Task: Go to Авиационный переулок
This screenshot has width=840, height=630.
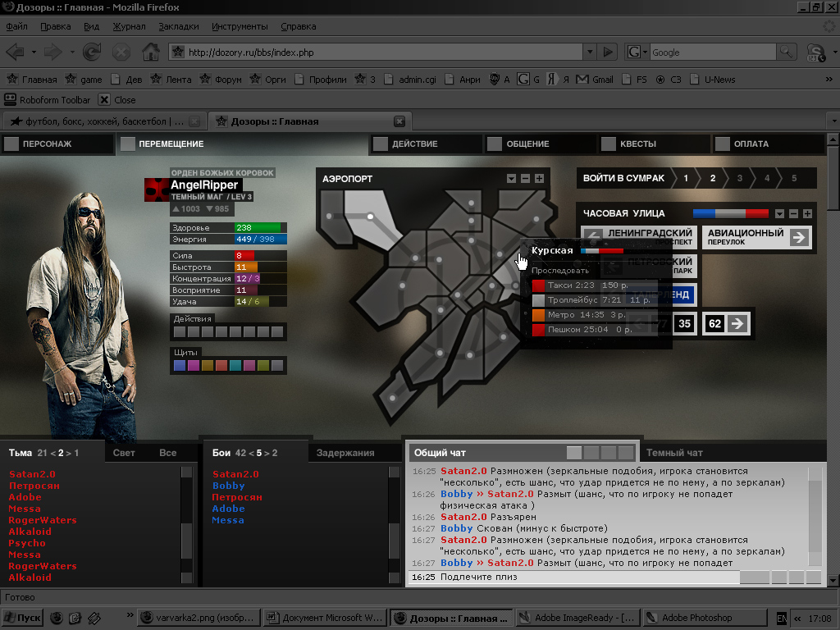Action: (756, 237)
